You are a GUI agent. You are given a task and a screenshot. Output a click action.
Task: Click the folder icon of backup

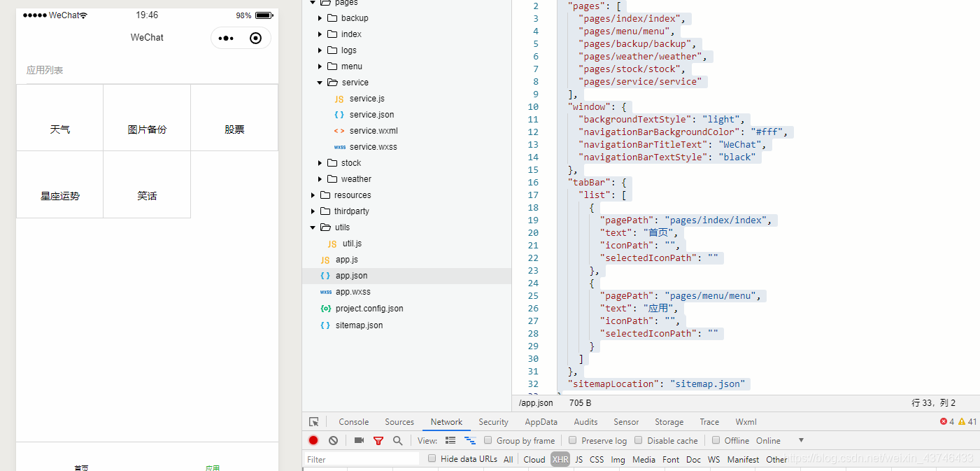[x=332, y=18]
